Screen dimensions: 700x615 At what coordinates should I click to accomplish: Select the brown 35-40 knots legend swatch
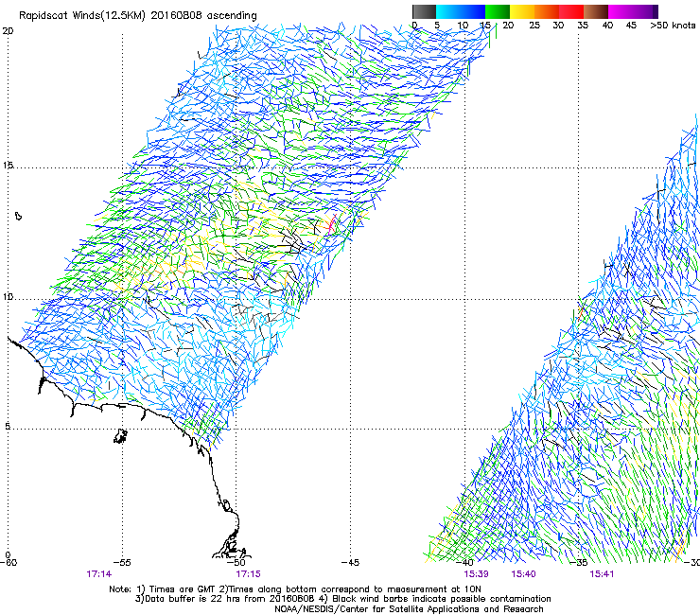[x=596, y=11]
